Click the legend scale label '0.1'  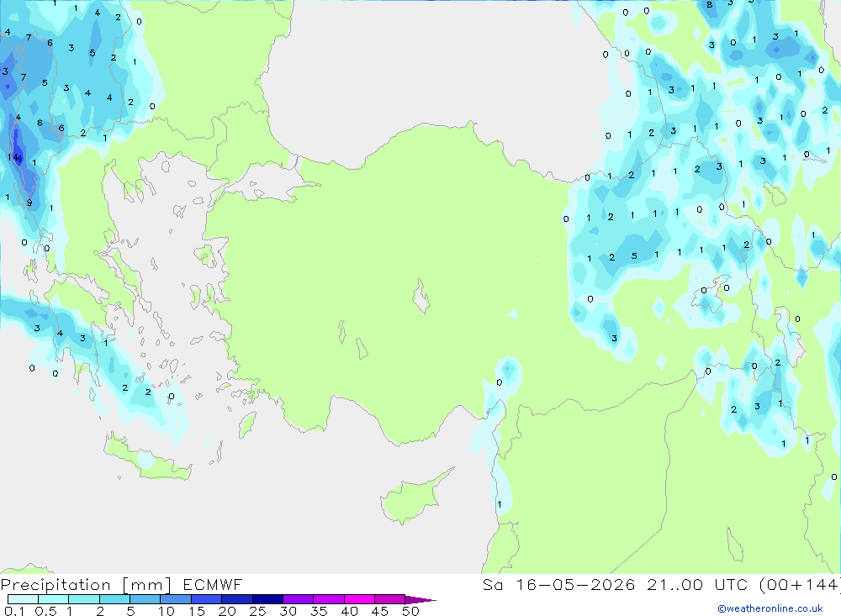coord(14,611)
